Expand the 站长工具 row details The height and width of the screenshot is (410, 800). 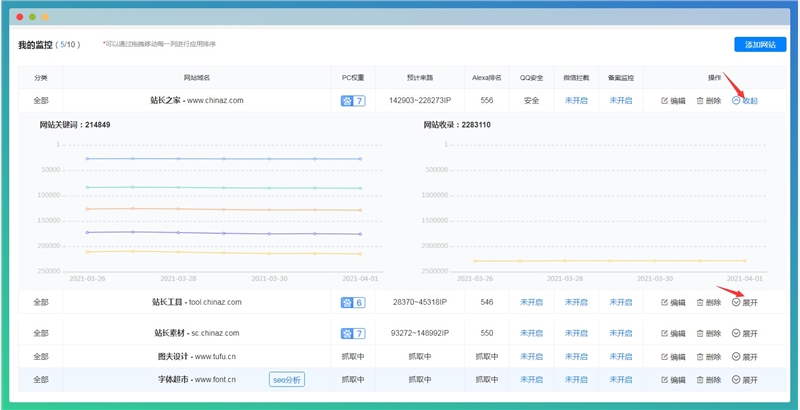click(x=745, y=302)
